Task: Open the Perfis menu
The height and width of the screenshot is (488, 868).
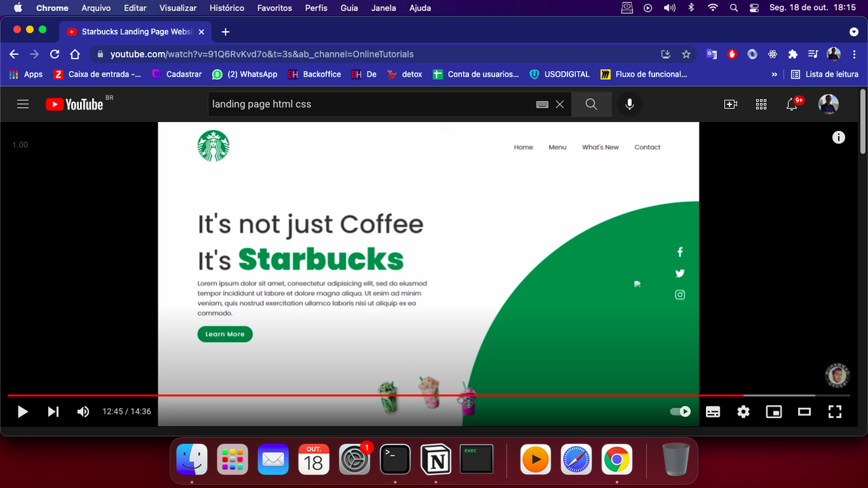Action: tap(316, 8)
